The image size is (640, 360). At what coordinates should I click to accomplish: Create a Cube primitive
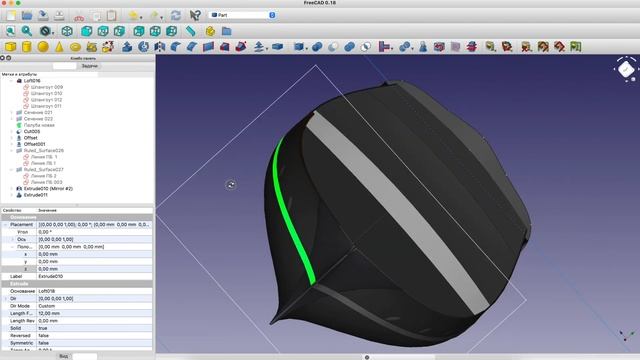(11, 47)
